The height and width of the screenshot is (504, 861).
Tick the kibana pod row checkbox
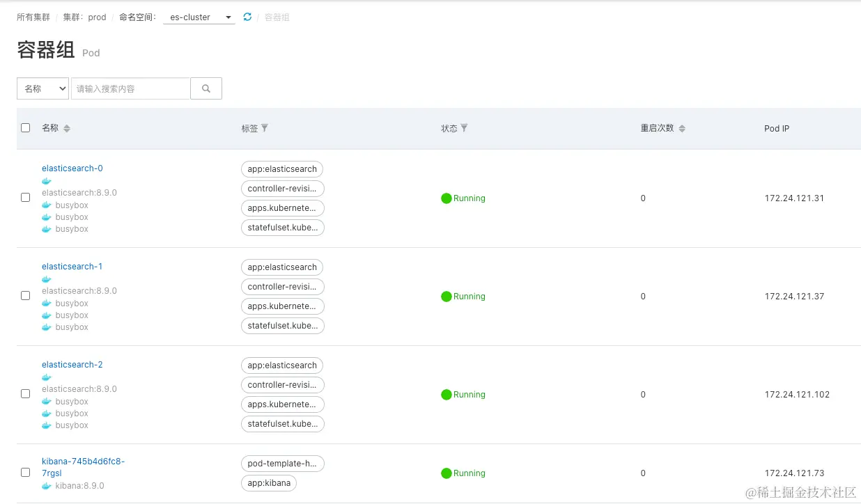(26, 473)
